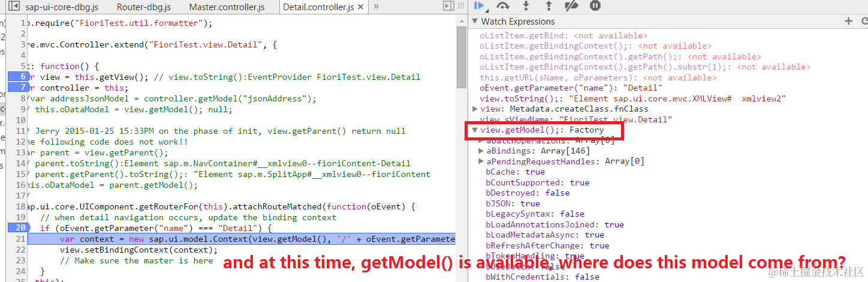
Task: Add a breakpoint at line 22
Action: coord(20,250)
